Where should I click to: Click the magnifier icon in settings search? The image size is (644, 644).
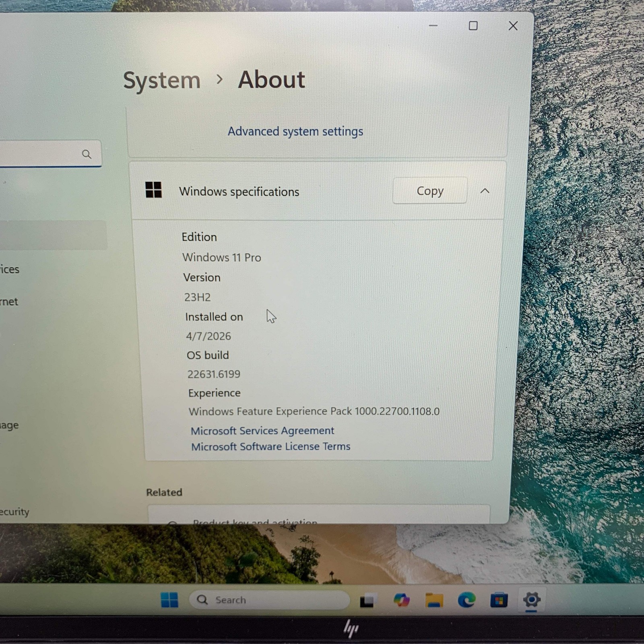[87, 154]
